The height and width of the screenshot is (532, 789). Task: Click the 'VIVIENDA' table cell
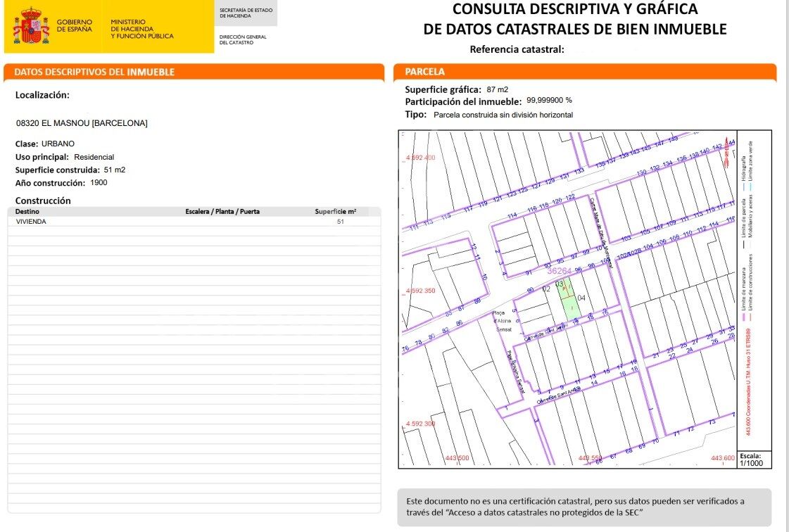31,222
